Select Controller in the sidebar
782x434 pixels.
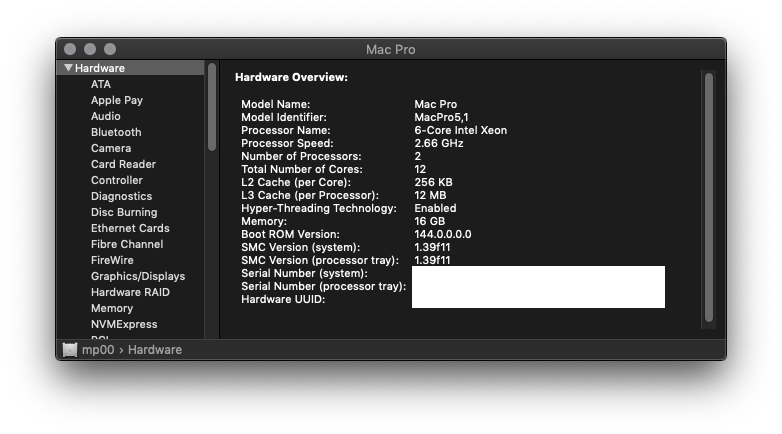click(x=116, y=180)
